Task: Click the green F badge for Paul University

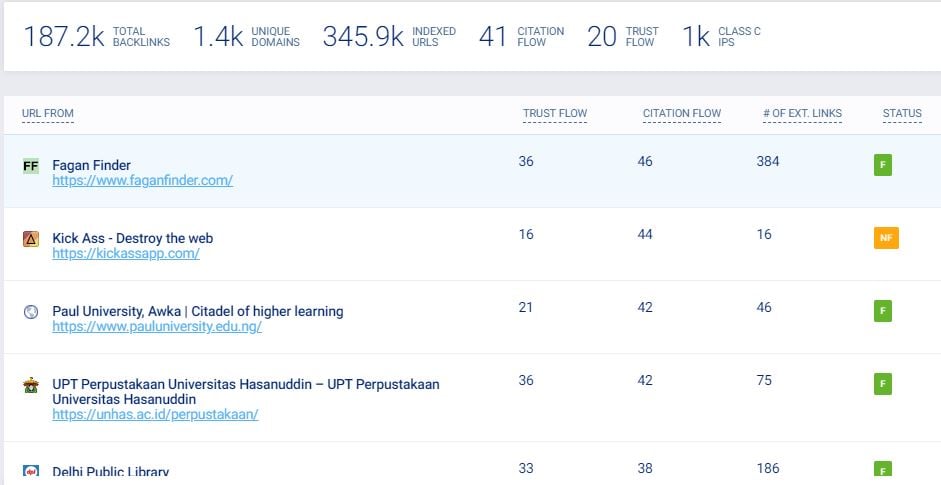Action: (882, 311)
